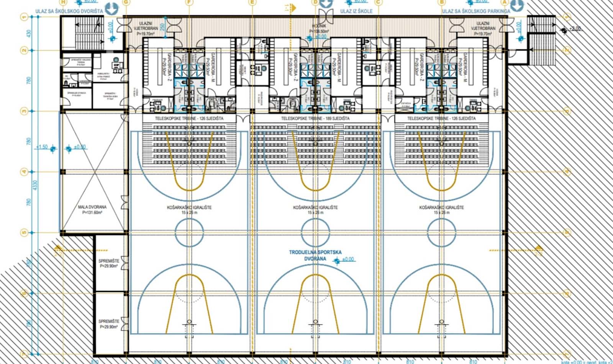Screen dimensions: 613x364
Task: Click grid axis bubble F at the top
Action: click(188, 2)
